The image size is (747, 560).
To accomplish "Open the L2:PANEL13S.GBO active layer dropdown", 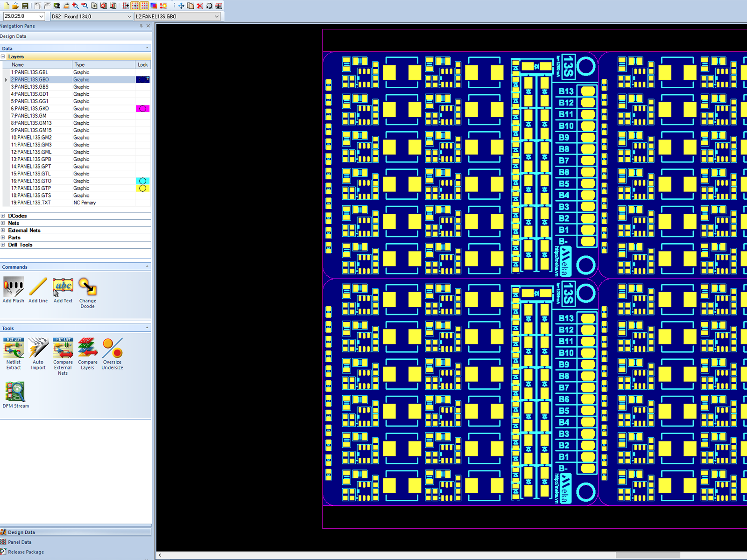I will click(217, 16).
